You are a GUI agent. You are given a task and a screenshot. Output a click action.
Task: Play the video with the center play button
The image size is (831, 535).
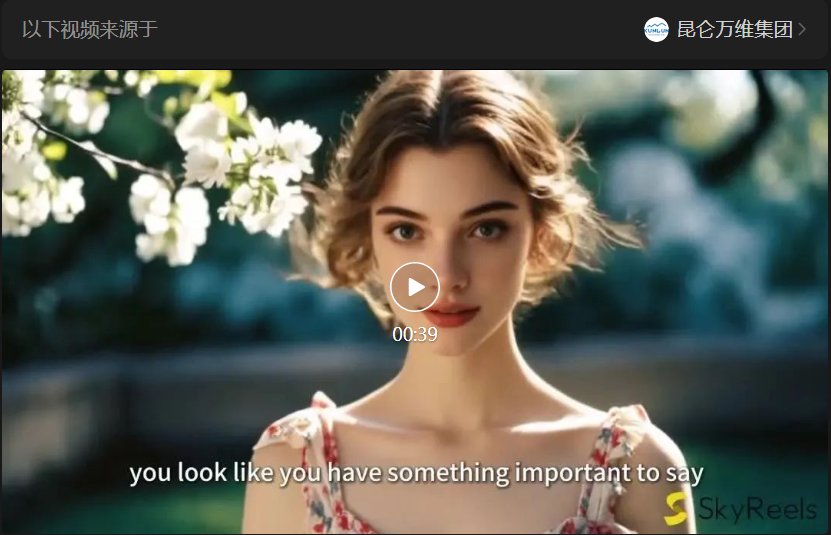click(x=415, y=287)
